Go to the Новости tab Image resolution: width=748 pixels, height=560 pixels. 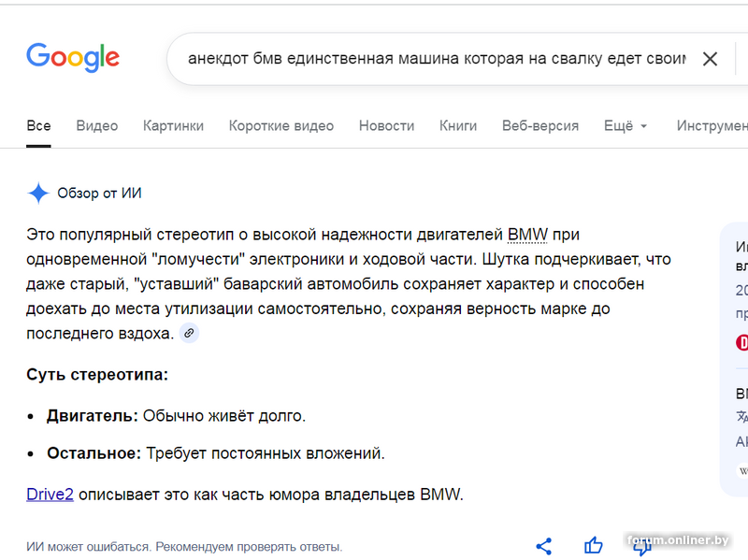(386, 125)
